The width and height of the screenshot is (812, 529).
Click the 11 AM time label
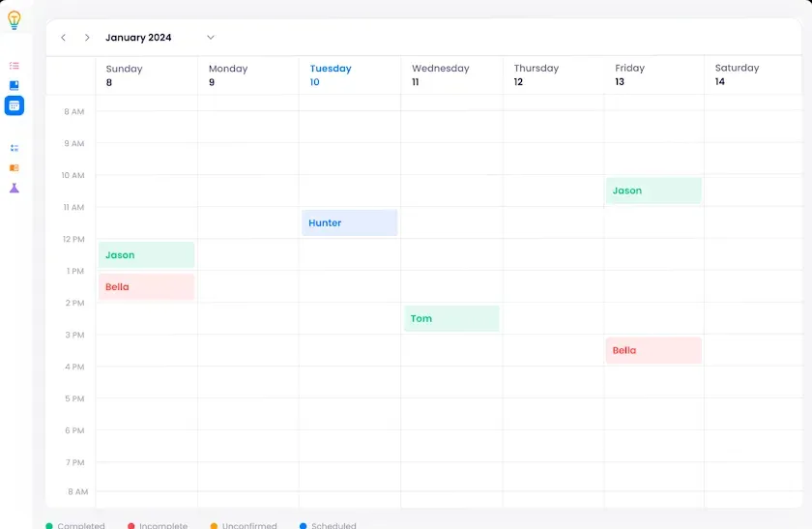(73, 207)
